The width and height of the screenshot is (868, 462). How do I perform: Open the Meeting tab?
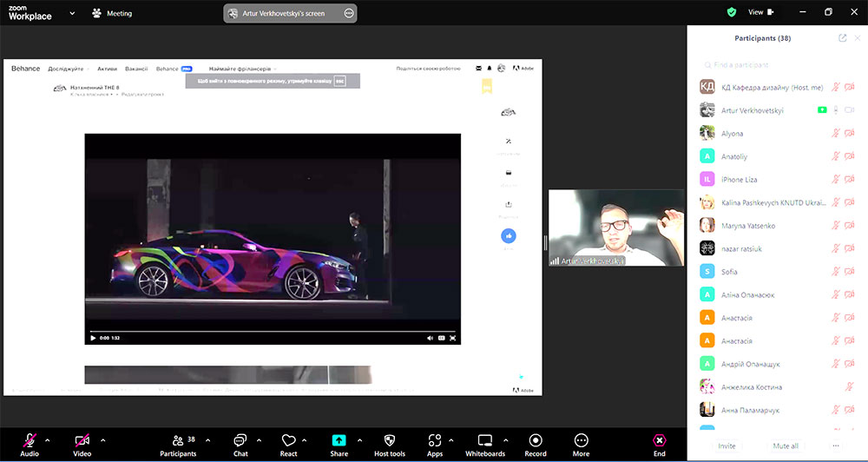click(x=112, y=13)
